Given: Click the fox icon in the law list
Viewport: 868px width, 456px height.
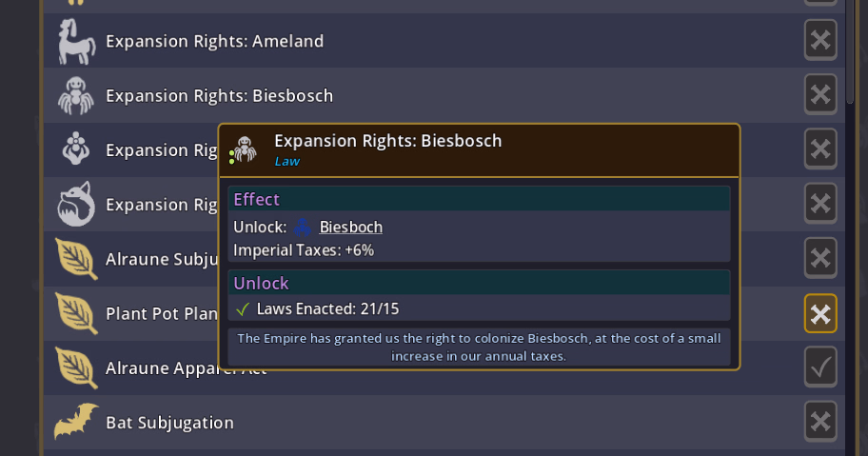Looking at the screenshot, I should (76, 204).
